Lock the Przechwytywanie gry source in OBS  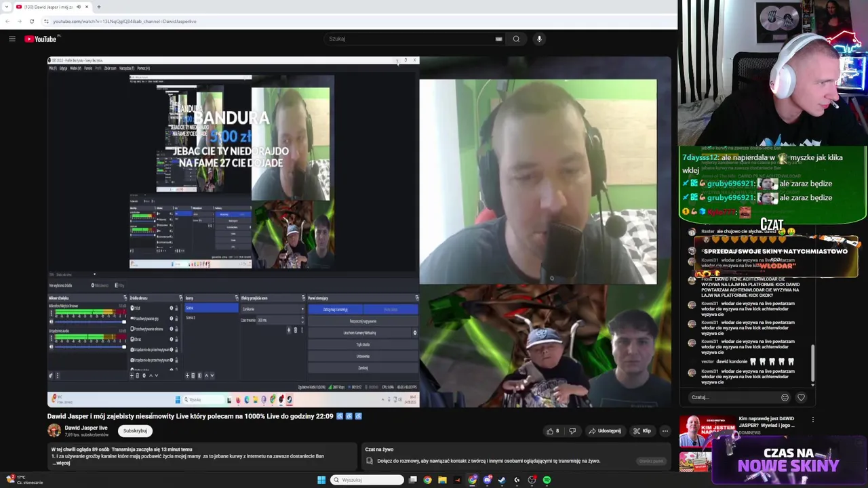pyautogui.click(x=176, y=319)
